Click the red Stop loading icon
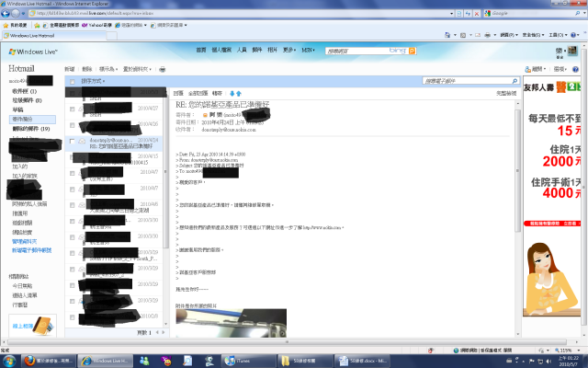The image size is (588, 368). (x=477, y=14)
